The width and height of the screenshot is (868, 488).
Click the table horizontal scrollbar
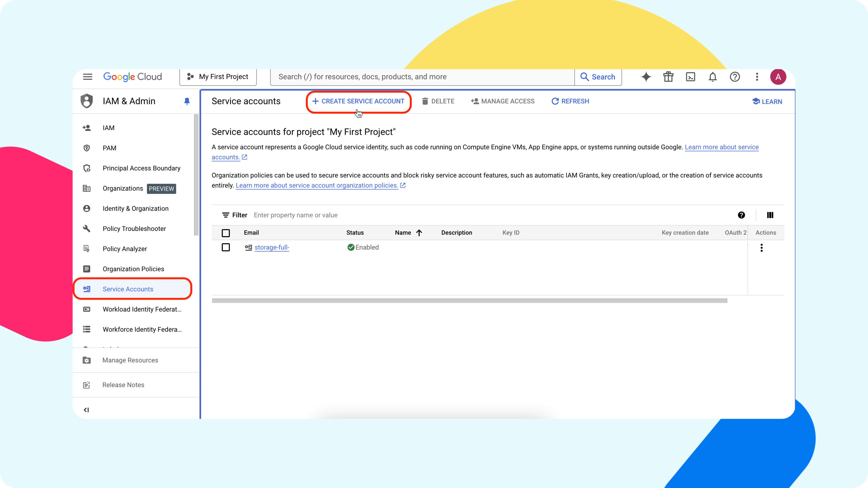click(469, 301)
